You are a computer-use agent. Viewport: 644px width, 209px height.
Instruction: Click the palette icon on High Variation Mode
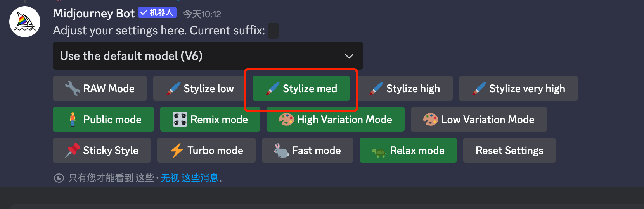tap(286, 119)
